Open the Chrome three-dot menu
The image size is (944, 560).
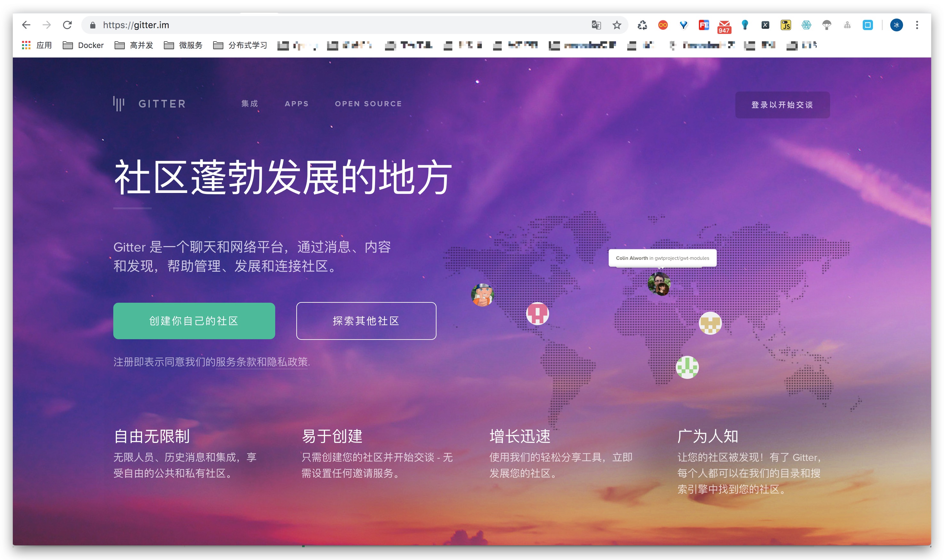pyautogui.click(x=917, y=25)
